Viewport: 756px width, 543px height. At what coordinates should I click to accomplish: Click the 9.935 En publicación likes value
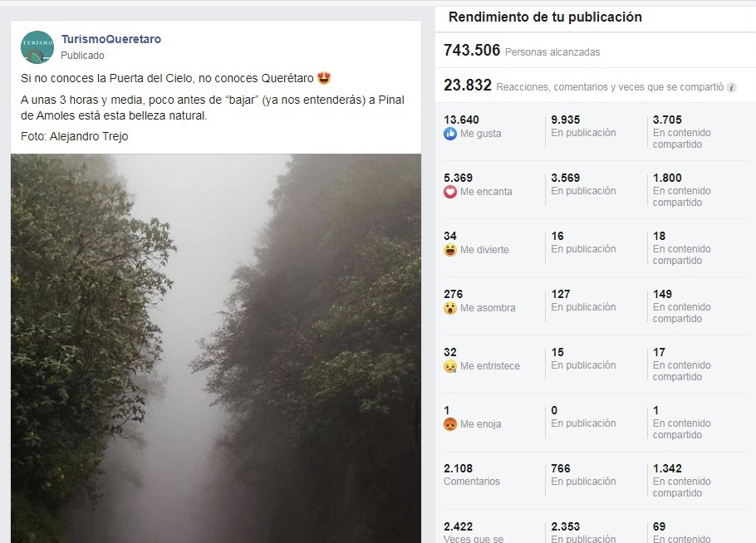tap(565, 120)
